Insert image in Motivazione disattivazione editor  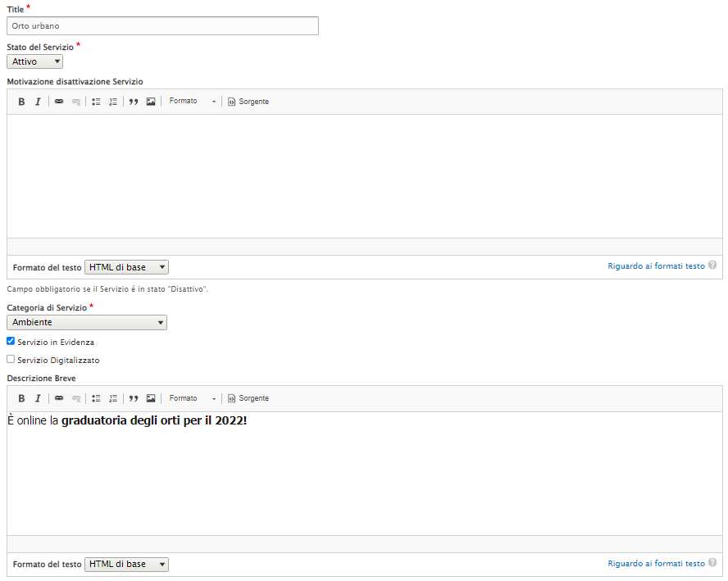coord(151,102)
